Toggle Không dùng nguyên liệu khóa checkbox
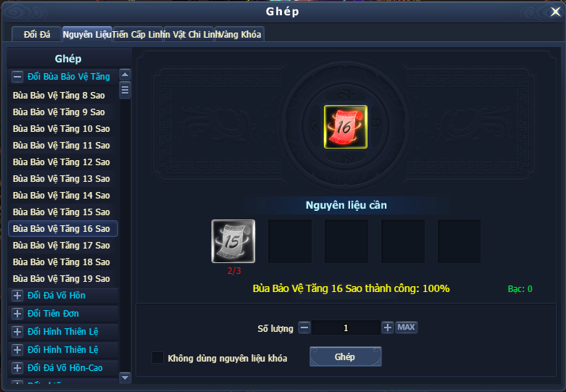This screenshot has height=392, width=566. [x=157, y=358]
